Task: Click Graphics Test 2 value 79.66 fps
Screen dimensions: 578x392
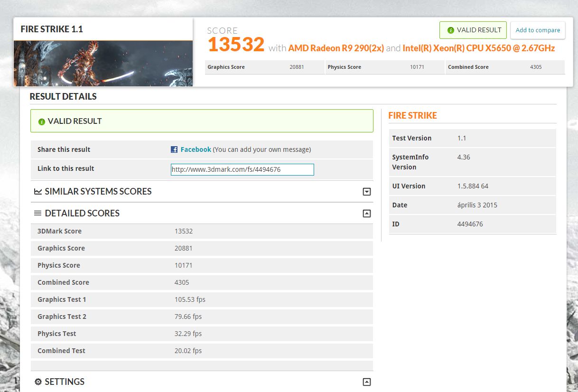Action: [188, 317]
